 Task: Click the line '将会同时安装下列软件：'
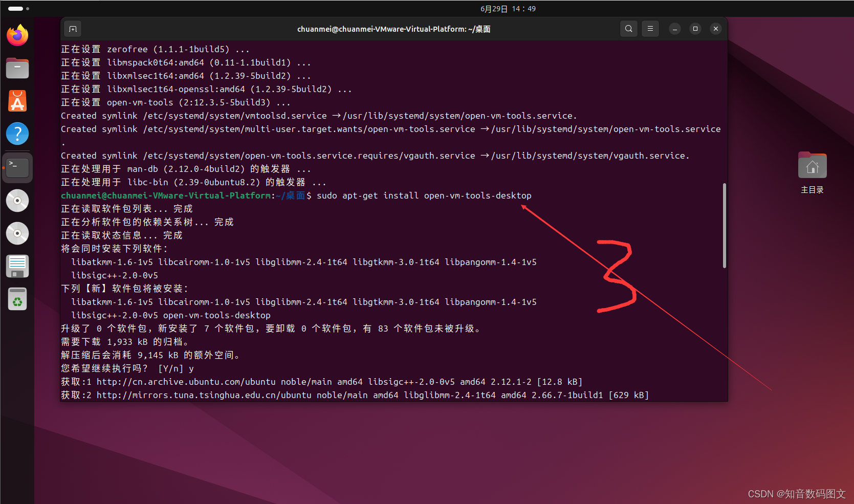tap(114, 249)
